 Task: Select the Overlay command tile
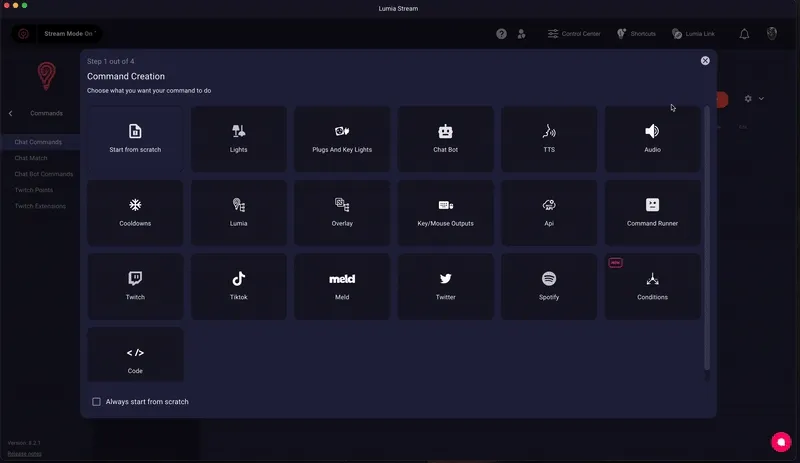tap(342, 213)
